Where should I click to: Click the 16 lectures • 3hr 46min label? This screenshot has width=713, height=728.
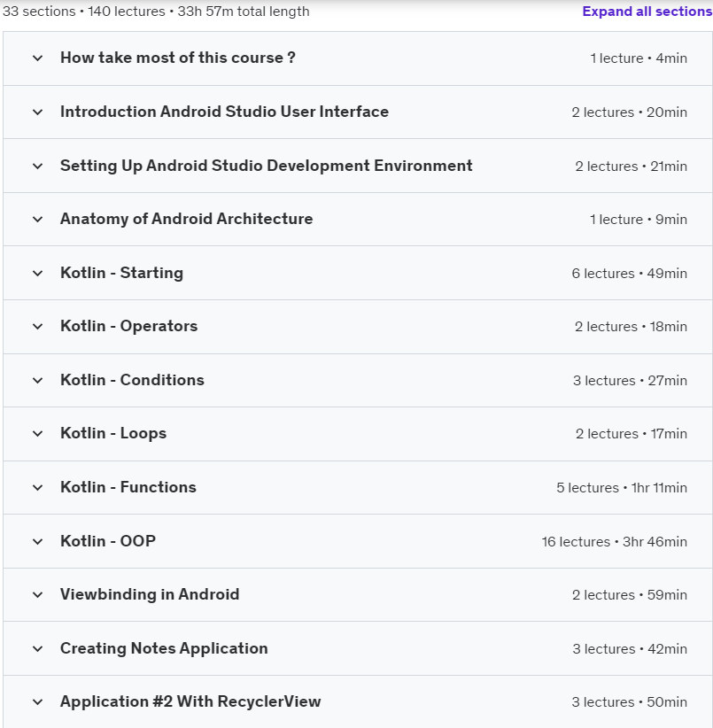[x=614, y=542]
